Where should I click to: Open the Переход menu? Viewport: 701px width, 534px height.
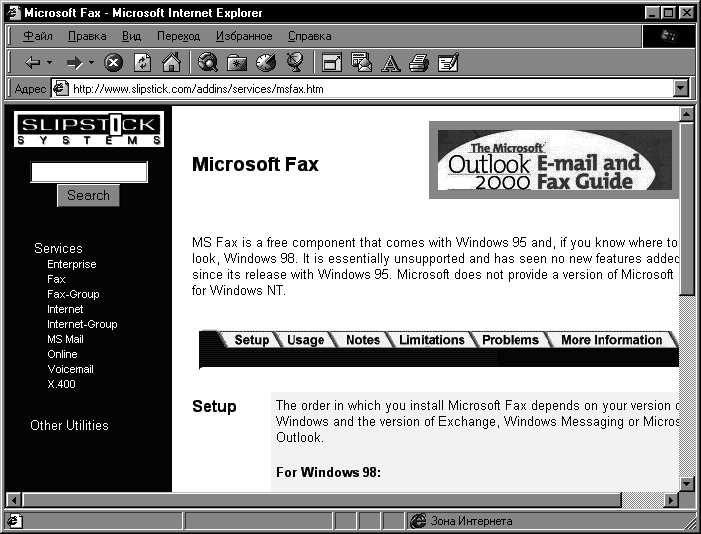coord(178,36)
